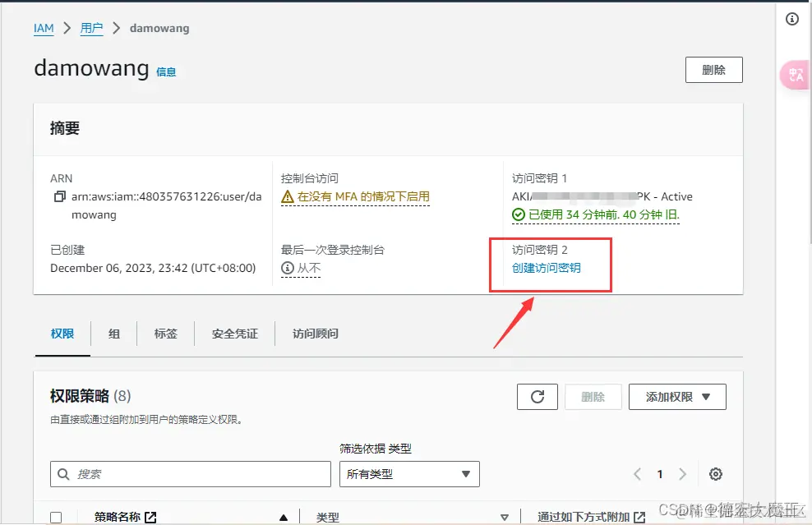Click the pink translate floating icon
The width and height of the screenshot is (812, 525).
796,75
